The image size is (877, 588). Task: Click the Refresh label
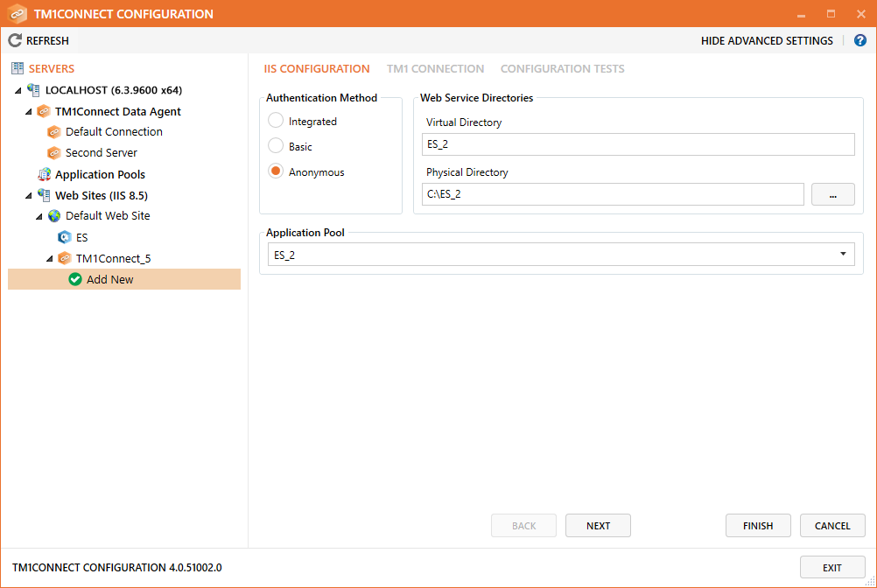tap(47, 41)
